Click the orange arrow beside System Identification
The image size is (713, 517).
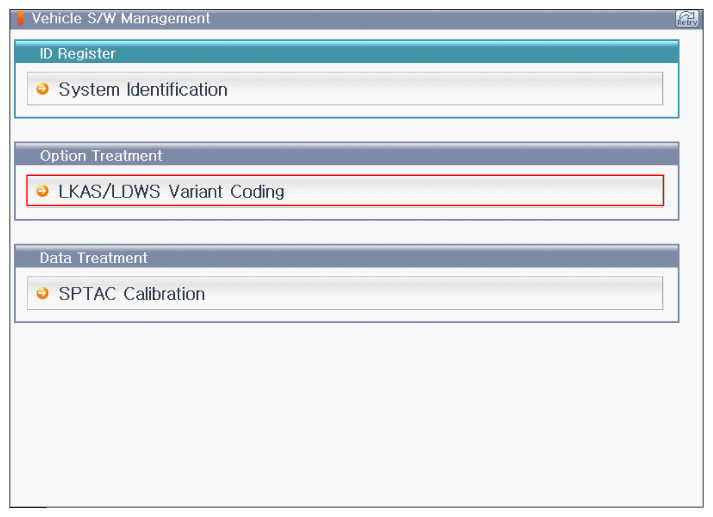point(42,89)
